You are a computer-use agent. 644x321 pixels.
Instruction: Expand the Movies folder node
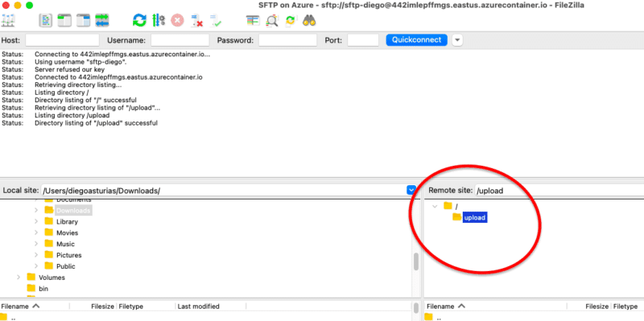pyautogui.click(x=36, y=233)
